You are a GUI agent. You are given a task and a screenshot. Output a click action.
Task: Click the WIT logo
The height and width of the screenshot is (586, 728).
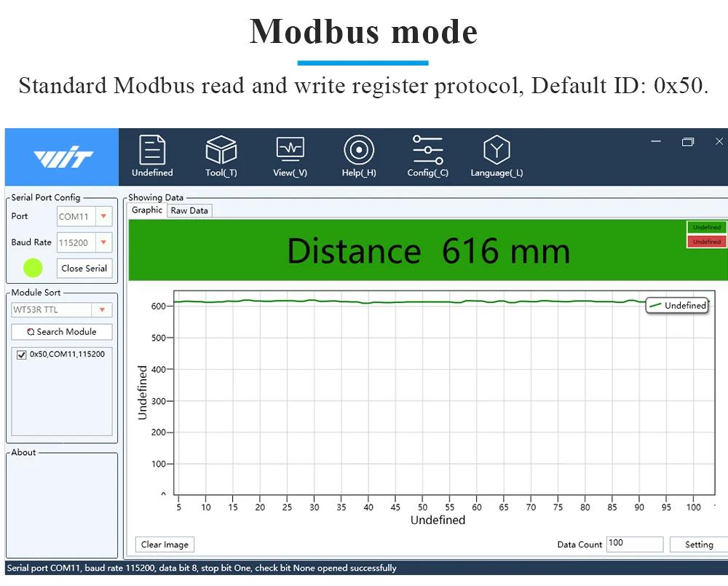(x=62, y=157)
